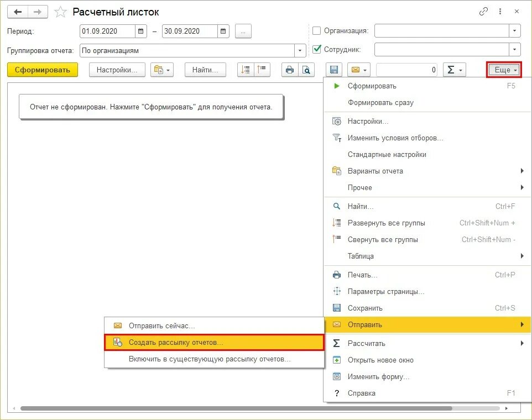Select highlighted Отправить menu item
The width and height of the screenshot is (532, 420).
click(427, 325)
